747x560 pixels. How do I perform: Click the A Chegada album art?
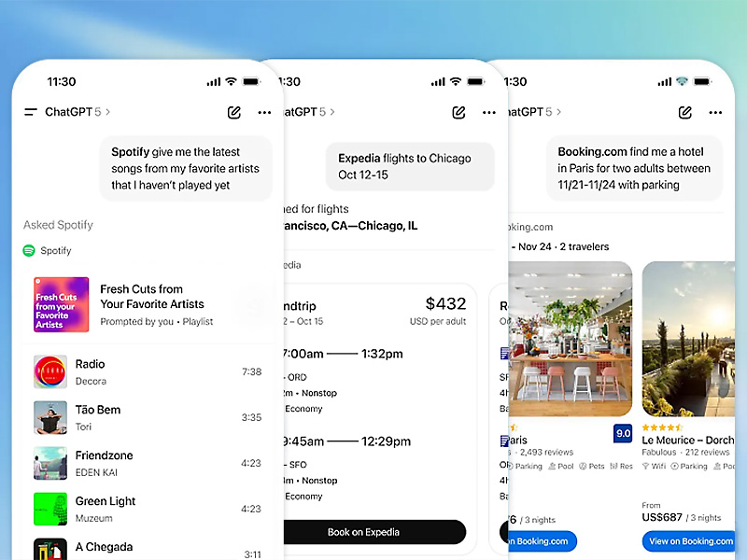pyautogui.click(x=50, y=549)
